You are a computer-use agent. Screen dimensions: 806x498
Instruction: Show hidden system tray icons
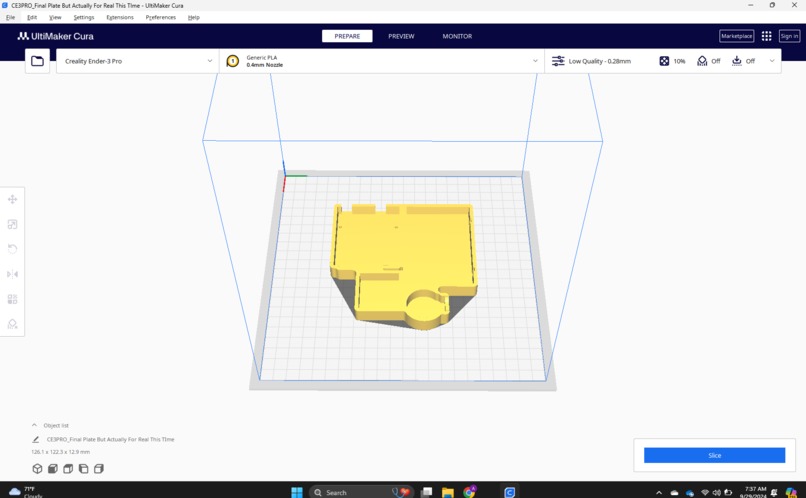(659, 492)
